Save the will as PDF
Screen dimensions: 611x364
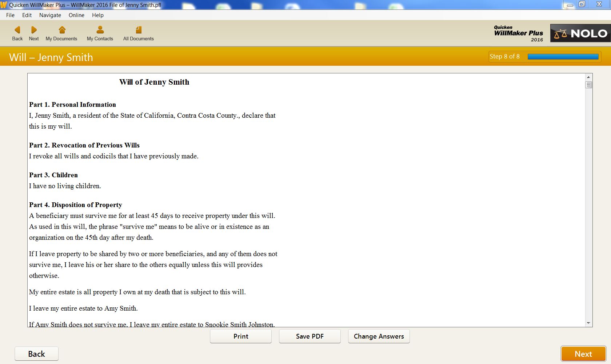point(310,336)
